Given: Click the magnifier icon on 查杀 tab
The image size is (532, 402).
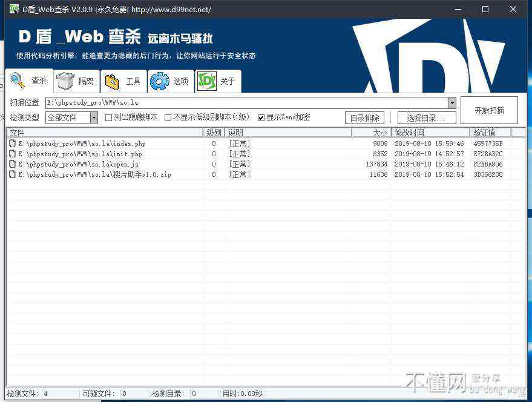Looking at the screenshot, I should (18, 80).
